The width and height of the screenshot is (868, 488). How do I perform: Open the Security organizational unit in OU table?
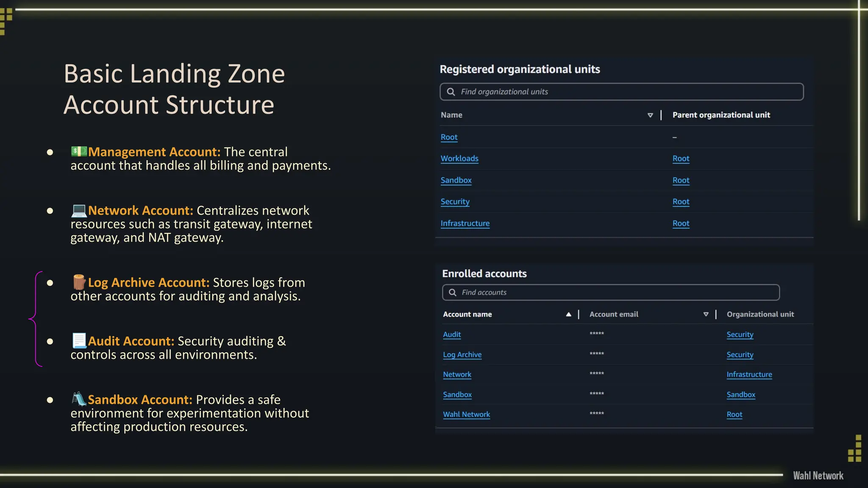pos(455,202)
